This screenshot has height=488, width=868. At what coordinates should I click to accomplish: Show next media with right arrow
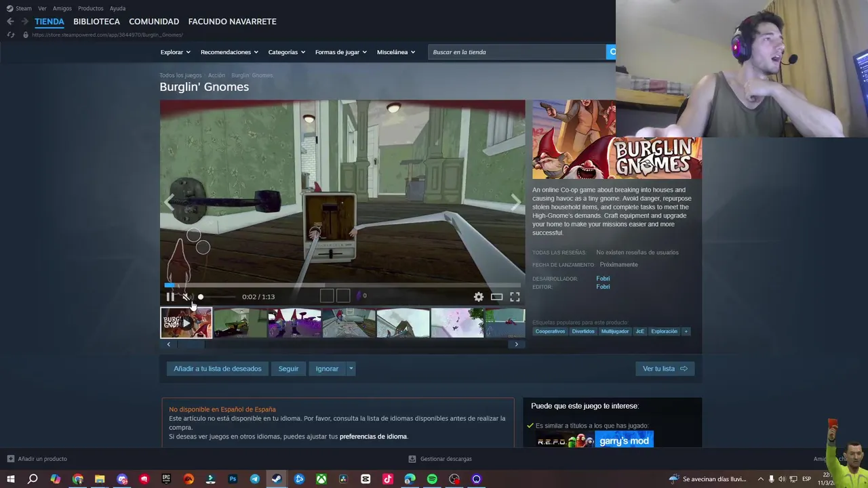[515, 201]
